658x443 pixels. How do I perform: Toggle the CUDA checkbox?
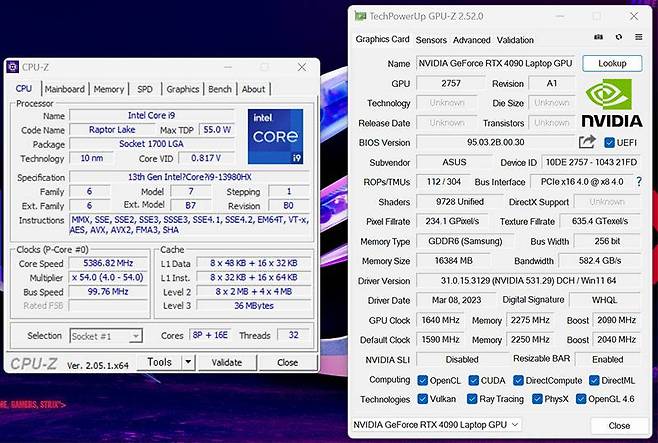point(473,380)
